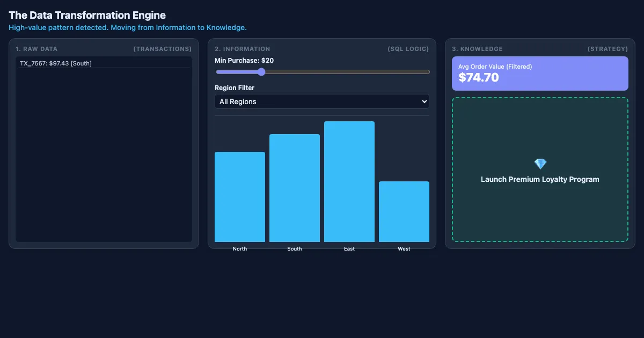
Task: Click the South axis label
Action: (295, 249)
